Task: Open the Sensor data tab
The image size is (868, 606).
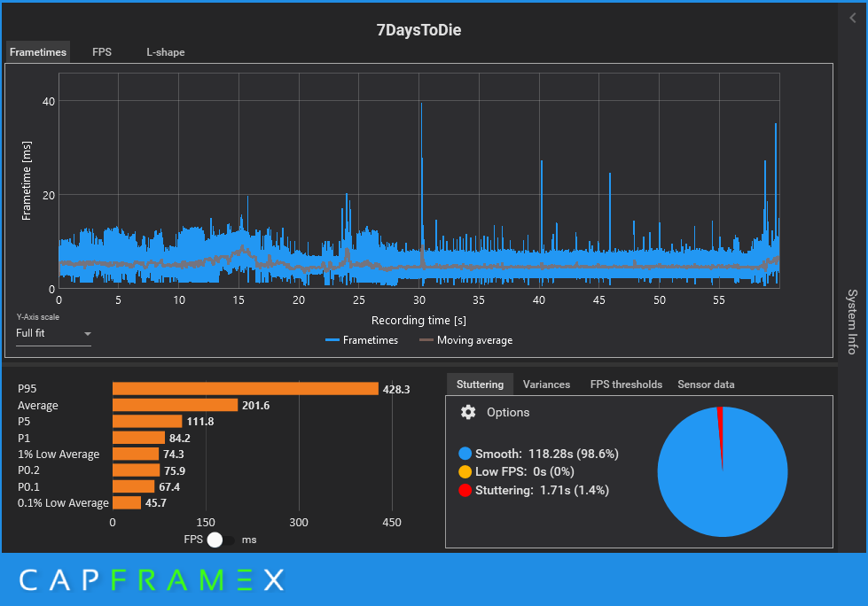Action: (706, 385)
